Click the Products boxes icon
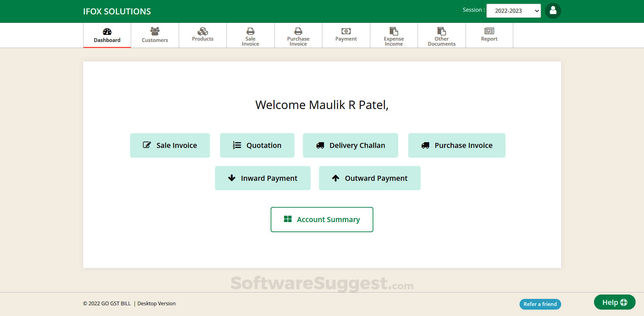 tap(202, 31)
